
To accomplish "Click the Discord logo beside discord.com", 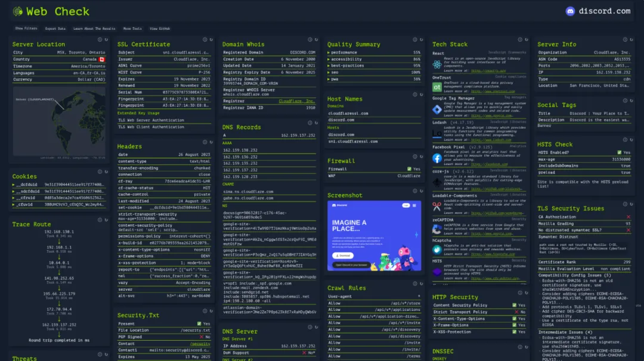I will coord(570,11).
